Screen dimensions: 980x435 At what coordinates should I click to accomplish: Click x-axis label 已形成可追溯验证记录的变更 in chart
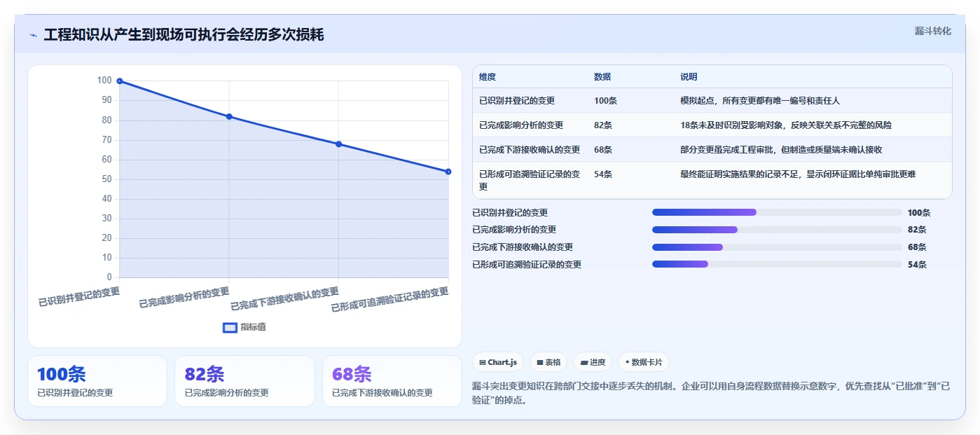(x=390, y=300)
